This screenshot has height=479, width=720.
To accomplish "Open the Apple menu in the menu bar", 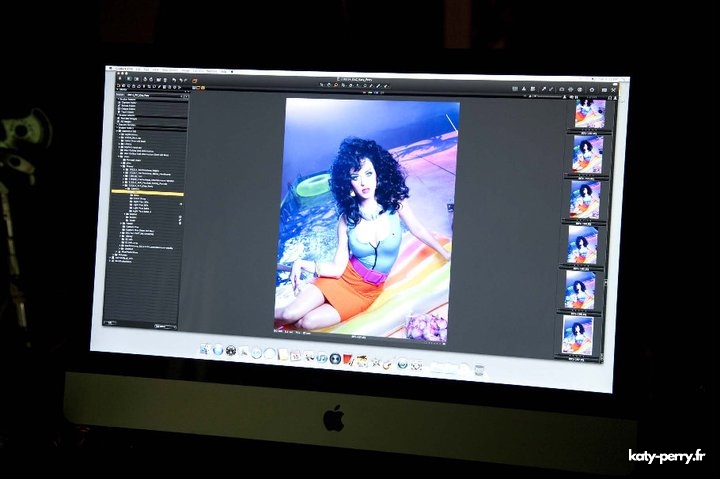I will [x=110, y=68].
